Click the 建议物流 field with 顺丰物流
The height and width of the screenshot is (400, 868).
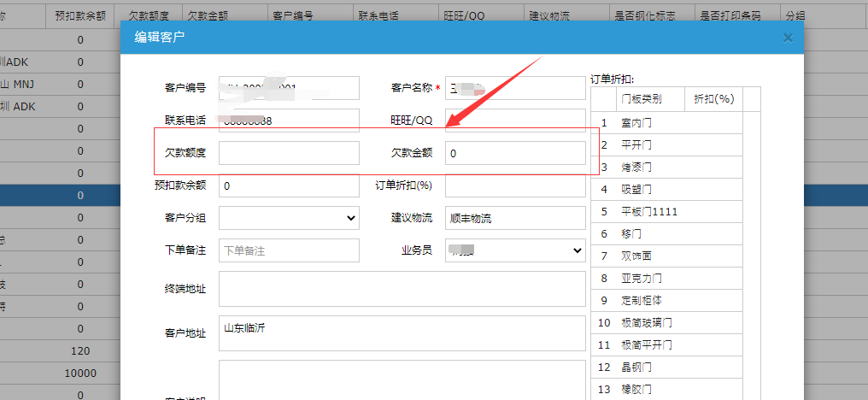pos(515,218)
